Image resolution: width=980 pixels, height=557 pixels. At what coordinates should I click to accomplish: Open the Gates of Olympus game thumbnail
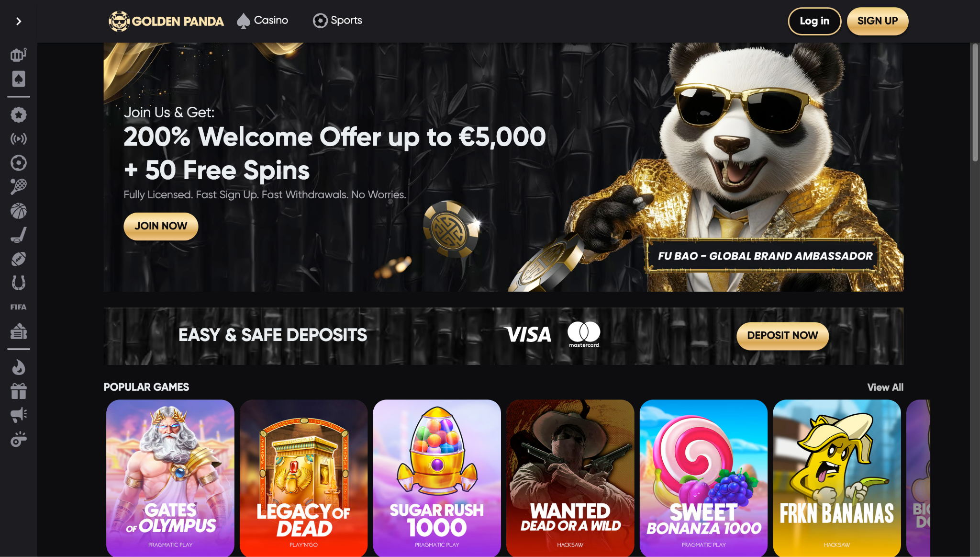click(x=170, y=477)
